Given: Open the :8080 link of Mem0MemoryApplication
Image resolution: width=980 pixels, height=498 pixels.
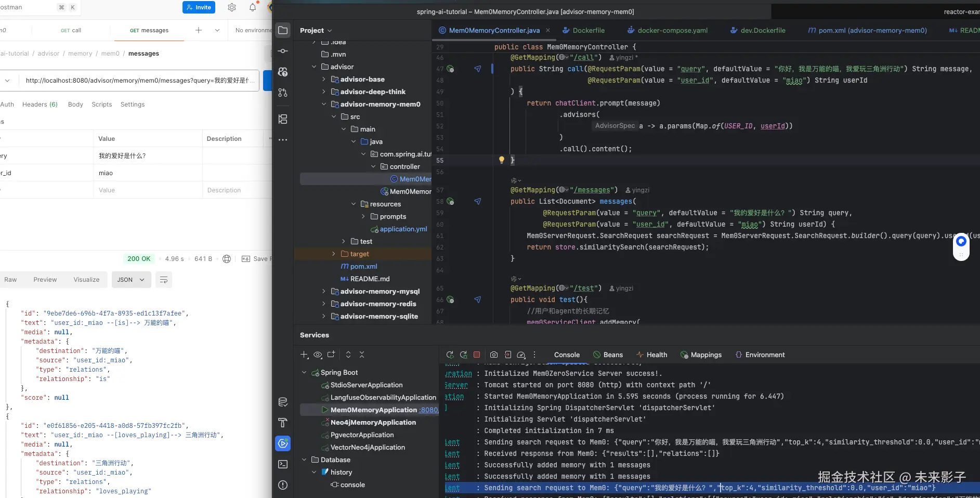Looking at the screenshot, I should pos(429,410).
